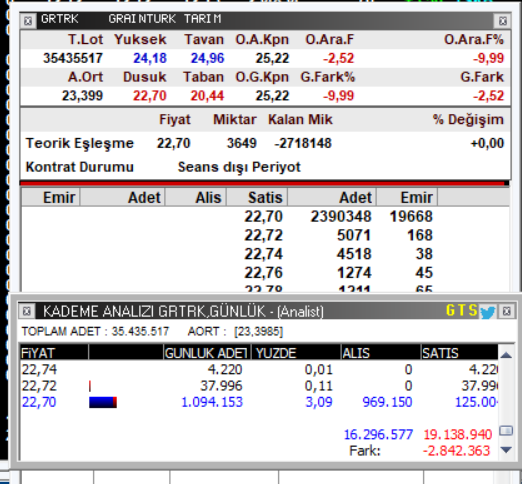Close the GRTRK window with the right-side X
Viewport: 522px width, 484px height.
[502, 21]
